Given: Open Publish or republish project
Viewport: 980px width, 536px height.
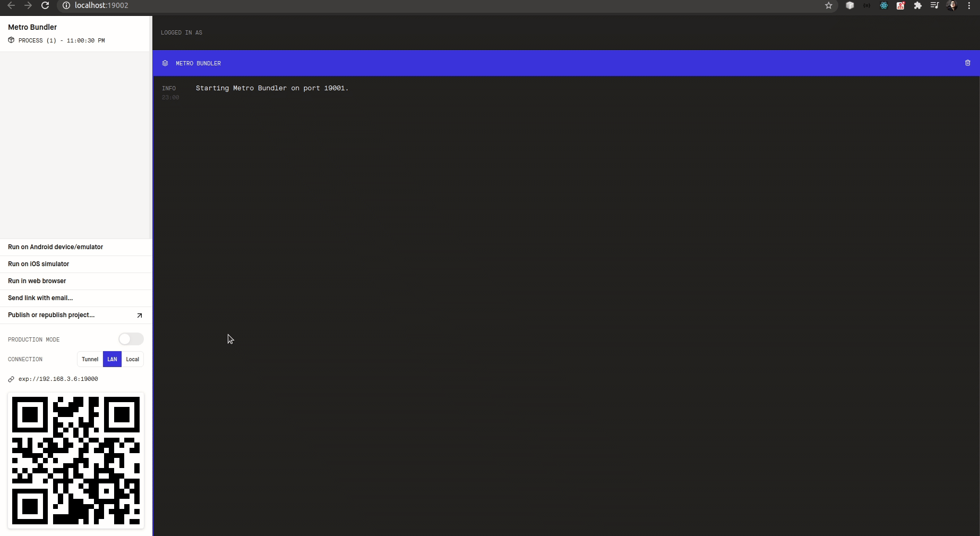Looking at the screenshot, I should [76, 315].
